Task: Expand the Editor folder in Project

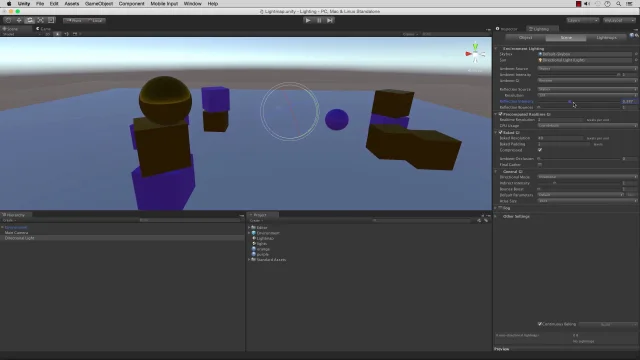Action: pyautogui.click(x=249, y=228)
